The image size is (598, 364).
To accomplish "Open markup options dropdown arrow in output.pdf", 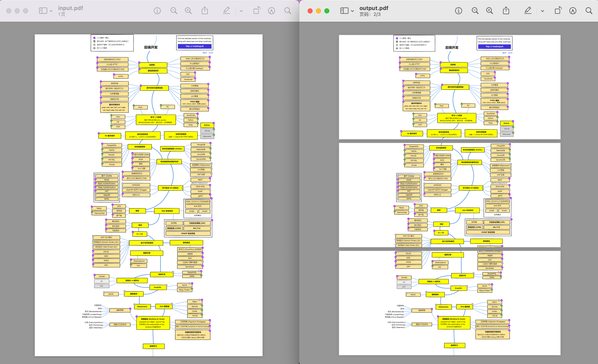I will [x=542, y=11].
